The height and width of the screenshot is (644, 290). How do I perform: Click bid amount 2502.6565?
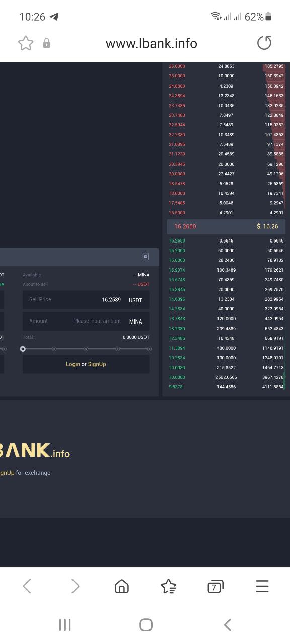click(226, 377)
